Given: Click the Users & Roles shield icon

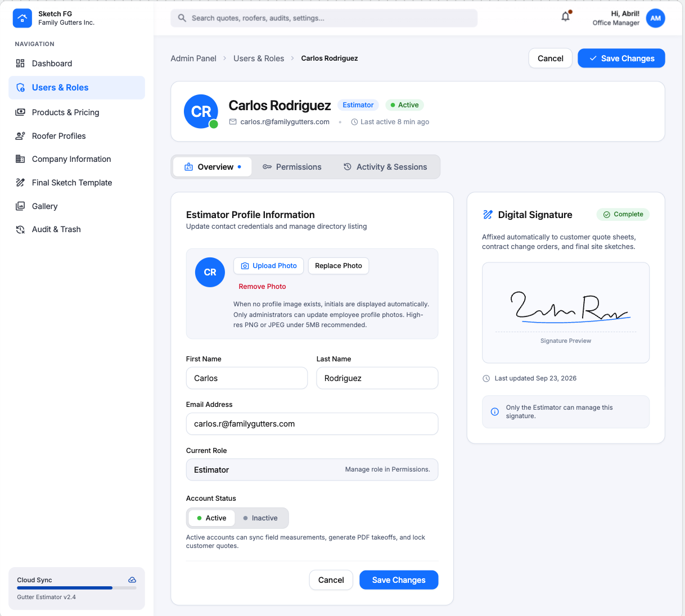Looking at the screenshot, I should pyautogui.click(x=20, y=88).
